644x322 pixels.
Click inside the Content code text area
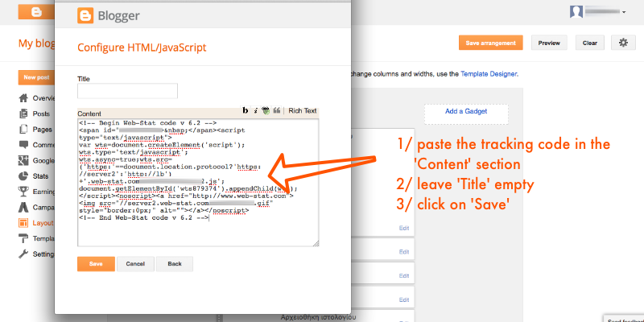(198, 183)
